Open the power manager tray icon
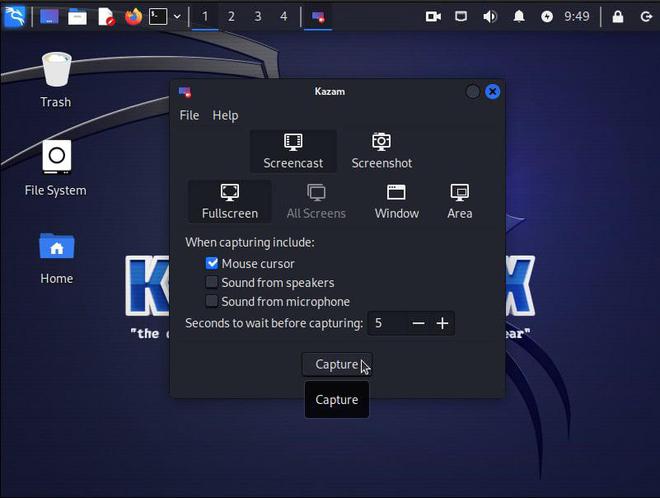This screenshot has height=498, width=660. click(547, 17)
